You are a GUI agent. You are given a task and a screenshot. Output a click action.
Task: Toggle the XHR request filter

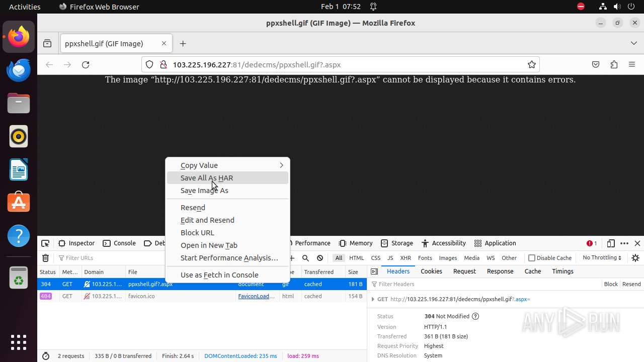click(406, 258)
